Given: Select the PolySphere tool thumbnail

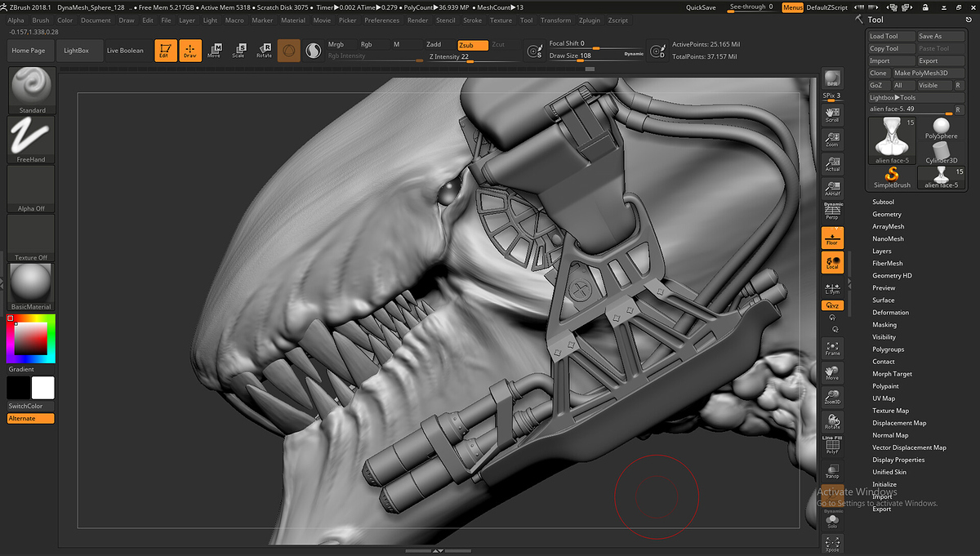Looking at the screenshot, I should point(941,128).
